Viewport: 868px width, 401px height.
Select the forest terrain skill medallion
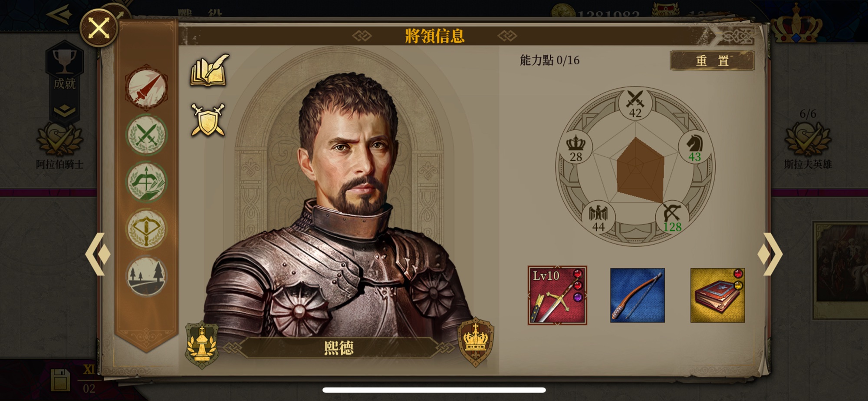146,276
